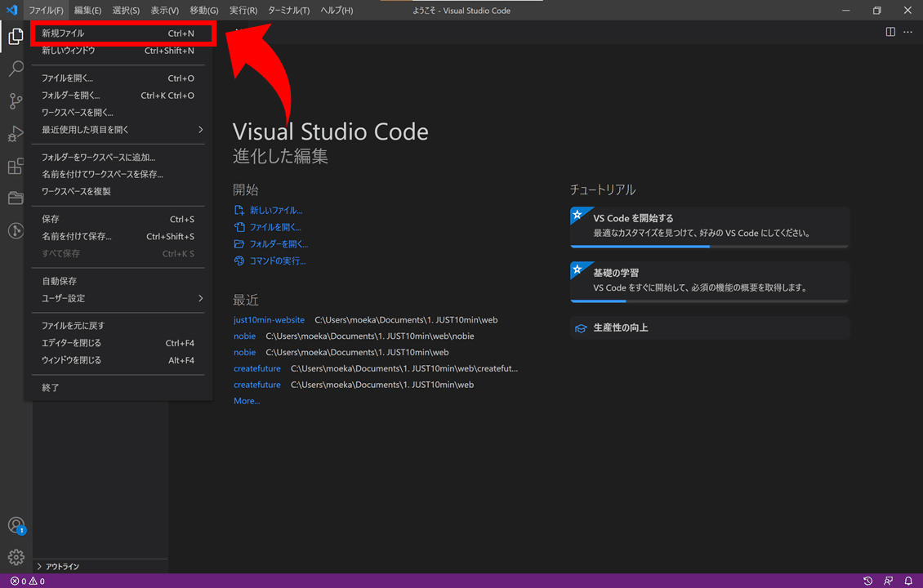Viewport: 923px width, 588px height.
Task: Expand the ユーザー設定 submenu
Action: [x=118, y=298]
